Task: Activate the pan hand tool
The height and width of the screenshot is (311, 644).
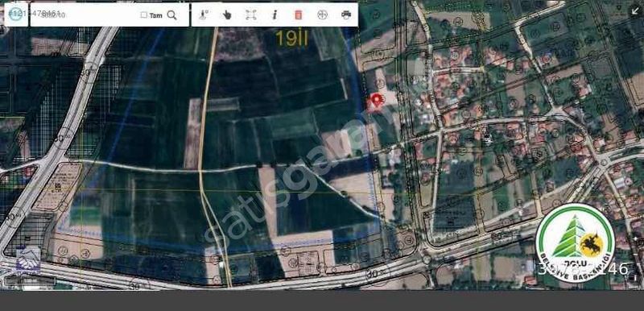Action: (227, 15)
